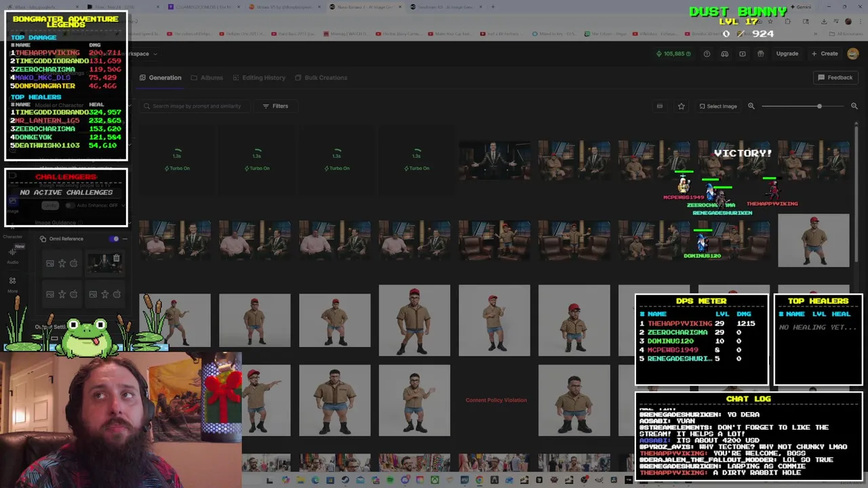Open the Discord icon in the header

724,54
